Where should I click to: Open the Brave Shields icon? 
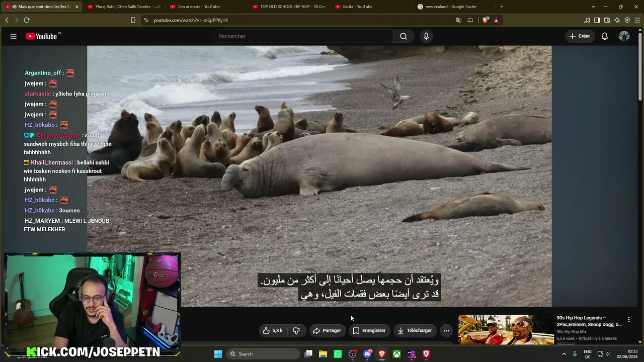click(x=485, y=20)
